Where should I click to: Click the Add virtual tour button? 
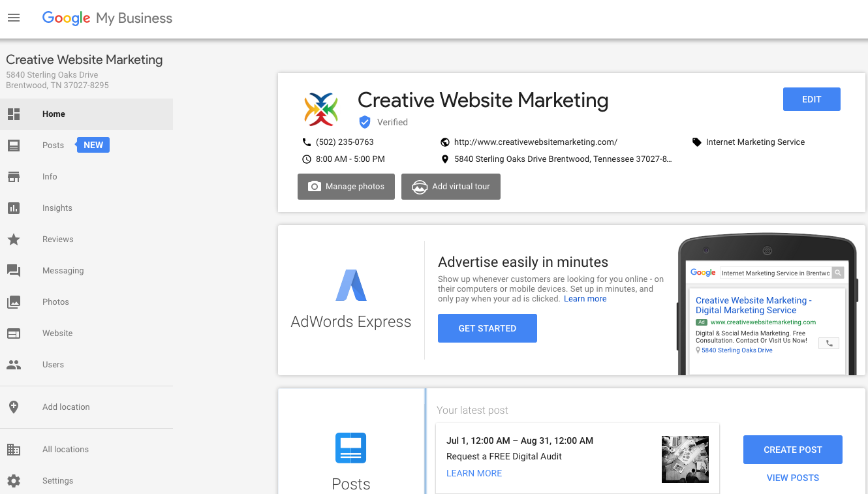pyautogui.click(x=451, y=186)
